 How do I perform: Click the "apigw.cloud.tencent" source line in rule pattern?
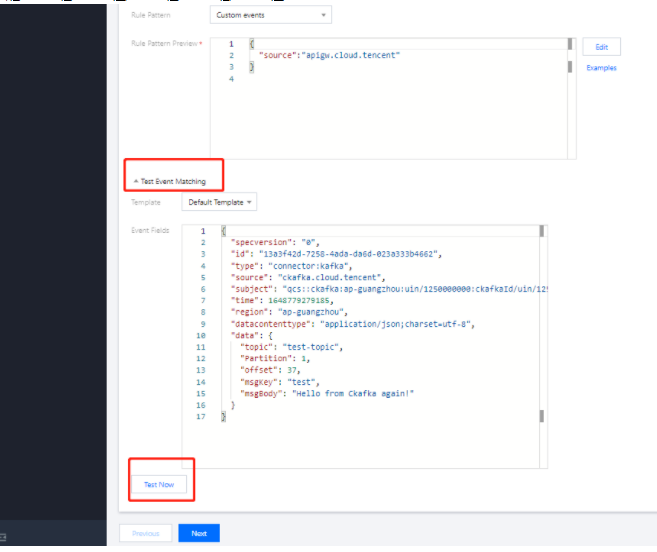(328, 55)
